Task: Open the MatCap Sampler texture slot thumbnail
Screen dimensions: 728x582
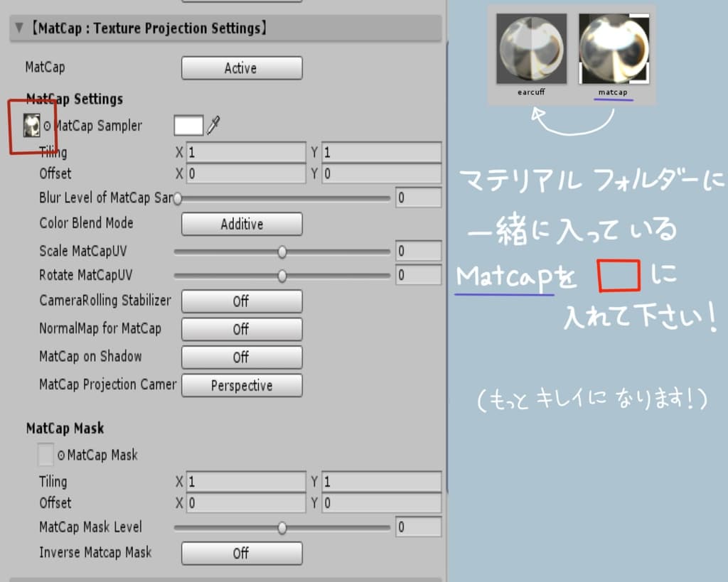Action: click(31, 126)
